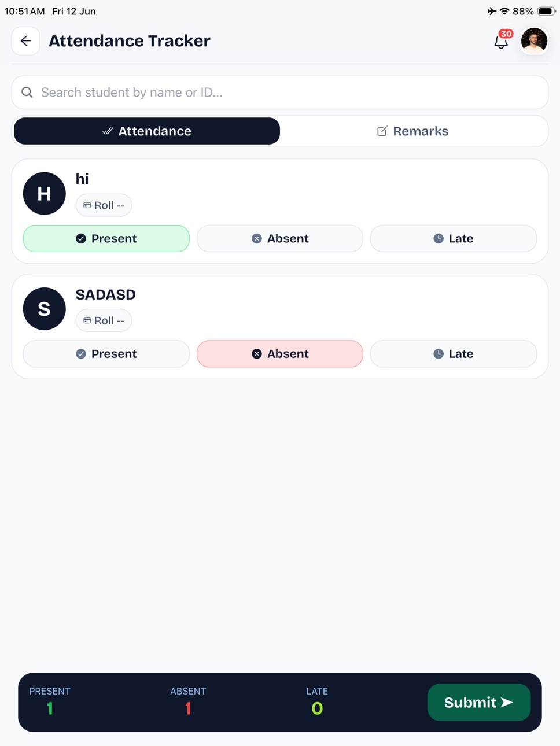Mark hi as Late
This screenshot has height=746, width=560.
(x=454, y=238)
